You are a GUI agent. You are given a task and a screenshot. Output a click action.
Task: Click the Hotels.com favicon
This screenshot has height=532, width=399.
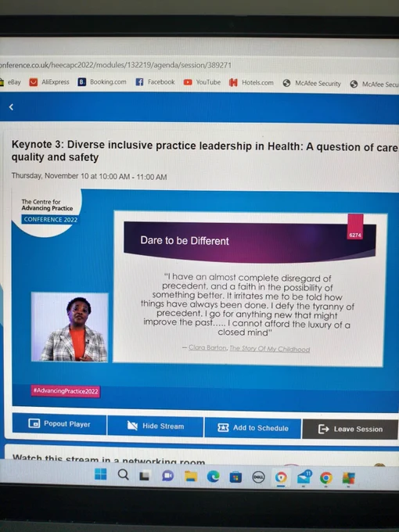(233, 82)
